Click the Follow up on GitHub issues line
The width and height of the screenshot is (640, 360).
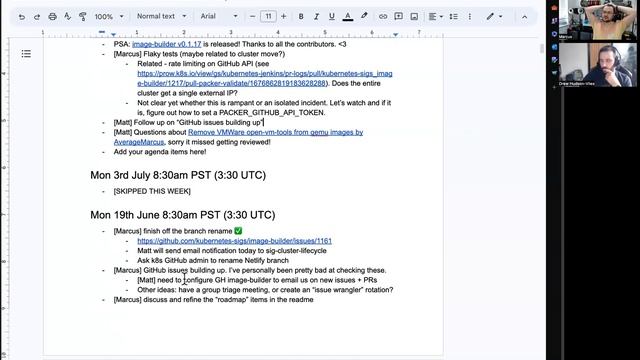click(x=189, y=122)
